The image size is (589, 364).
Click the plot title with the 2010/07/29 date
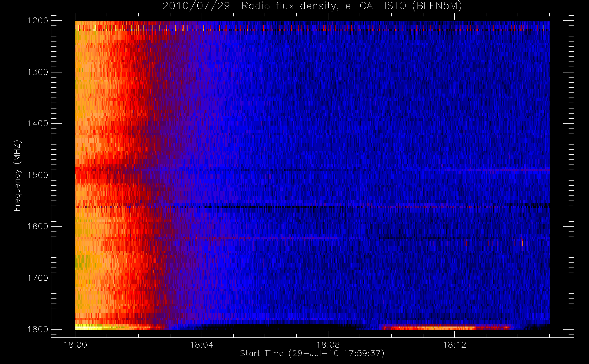312,6
